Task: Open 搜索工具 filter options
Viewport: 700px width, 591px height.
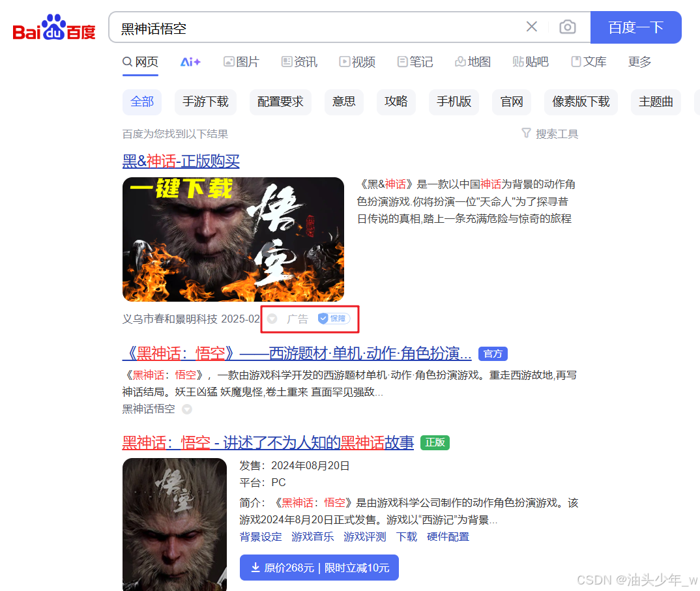Action: (550, 134)
